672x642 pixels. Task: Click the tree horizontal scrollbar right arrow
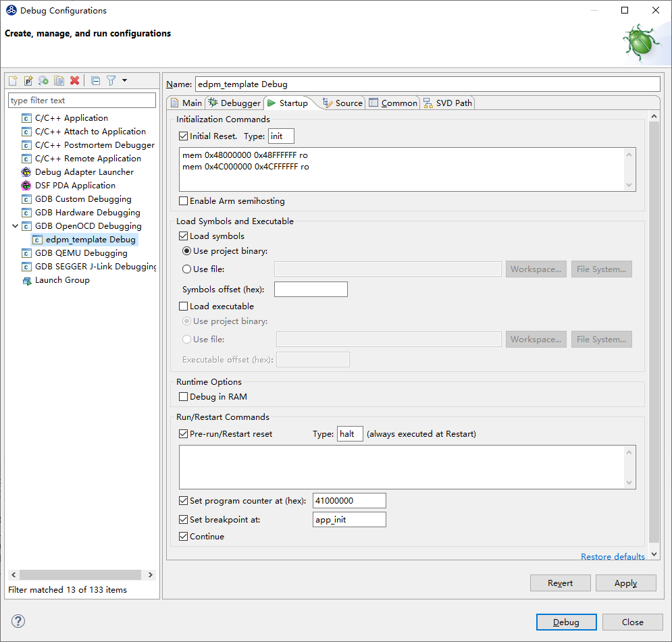pyautogui.click(x=151, y=574)
